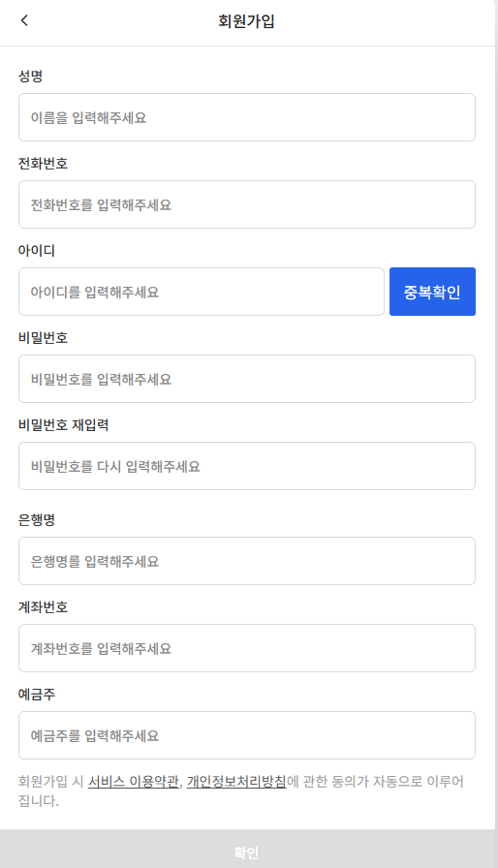Image resolution: width=498 pixels, height=868 pixels.
Task: Click the 예금주 field label
Action: [x=37, y=695]
